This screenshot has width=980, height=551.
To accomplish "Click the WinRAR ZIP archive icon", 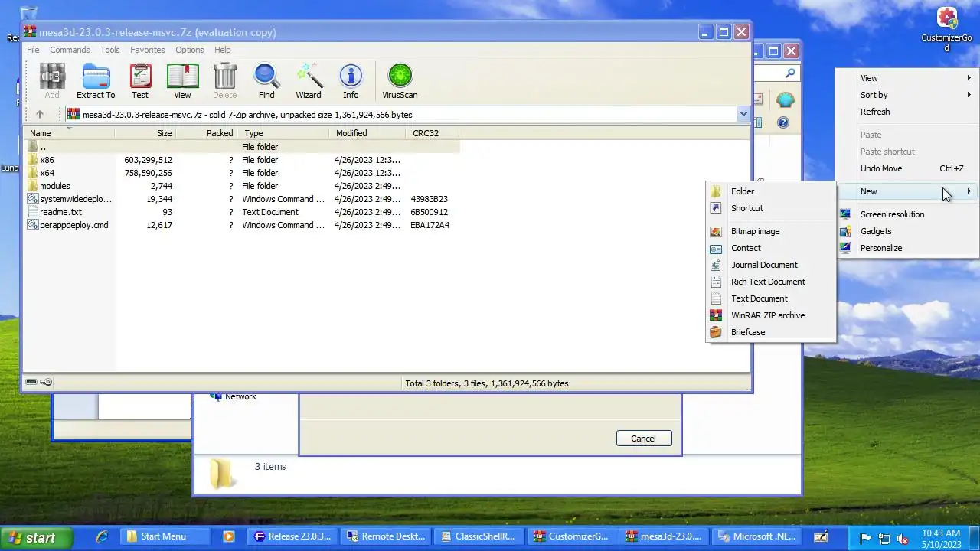I will click(716, 315).
